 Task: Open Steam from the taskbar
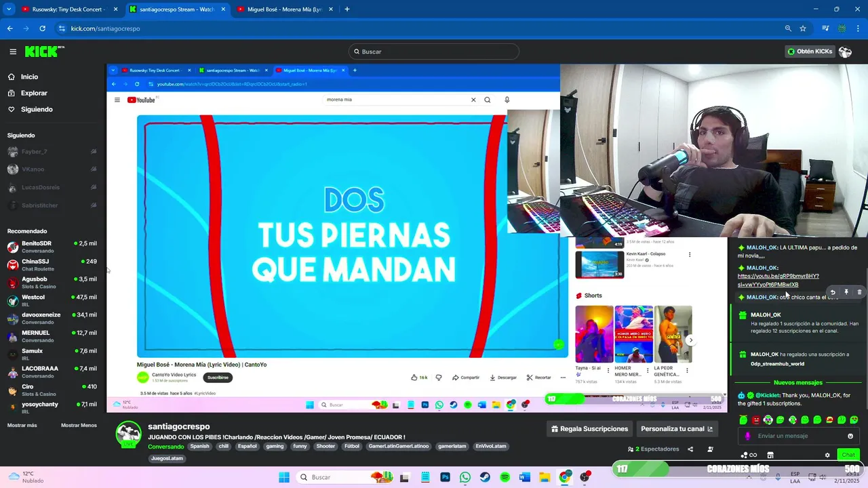(x=485, y=477)
